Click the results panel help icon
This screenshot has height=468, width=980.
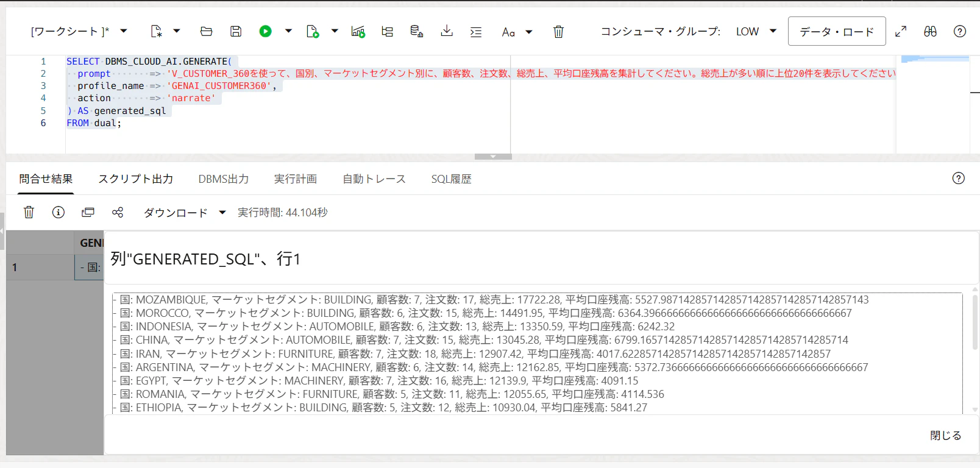point(959,178)
